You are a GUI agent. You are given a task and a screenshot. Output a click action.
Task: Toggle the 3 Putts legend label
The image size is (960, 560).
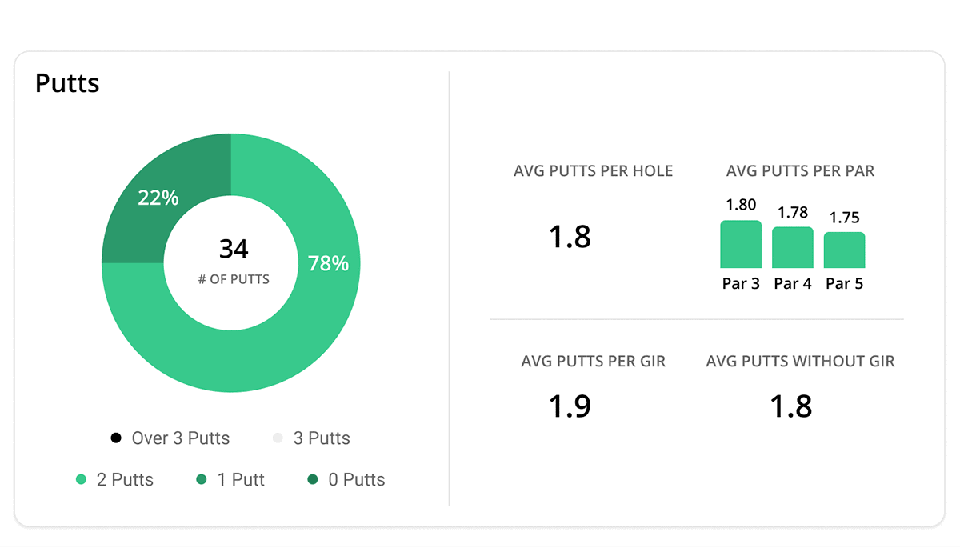pos(322,438)
